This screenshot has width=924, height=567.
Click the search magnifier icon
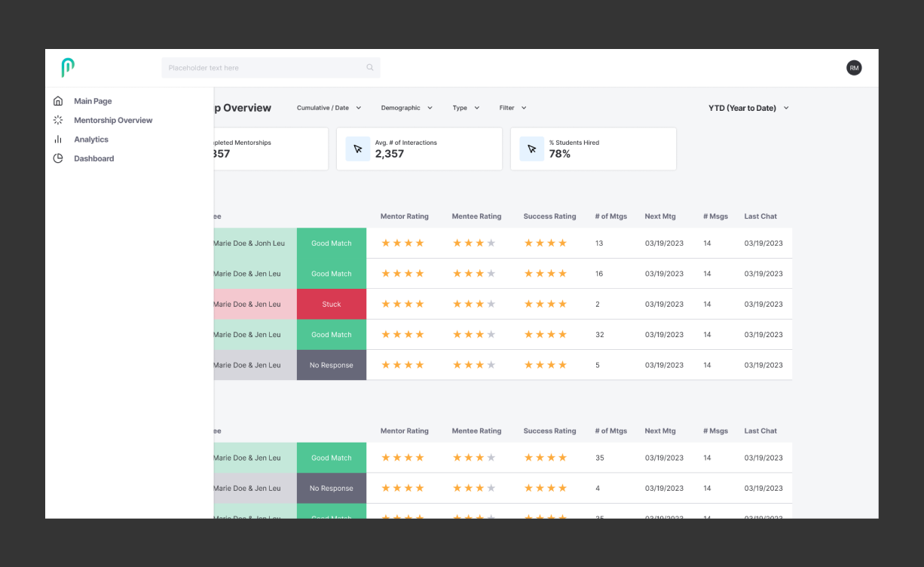pyautogui.click(x=370, y=68)
